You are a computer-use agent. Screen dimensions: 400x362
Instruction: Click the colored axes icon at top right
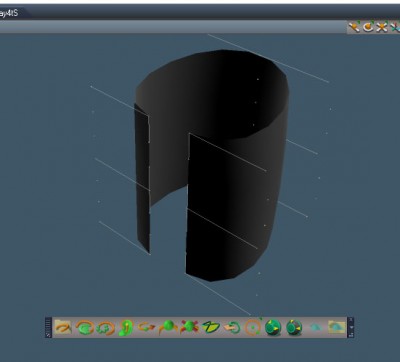[395, 27]
